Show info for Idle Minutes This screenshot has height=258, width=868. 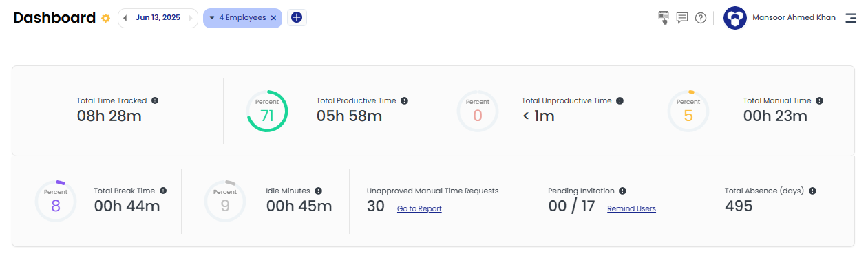(x=318, y=191)
